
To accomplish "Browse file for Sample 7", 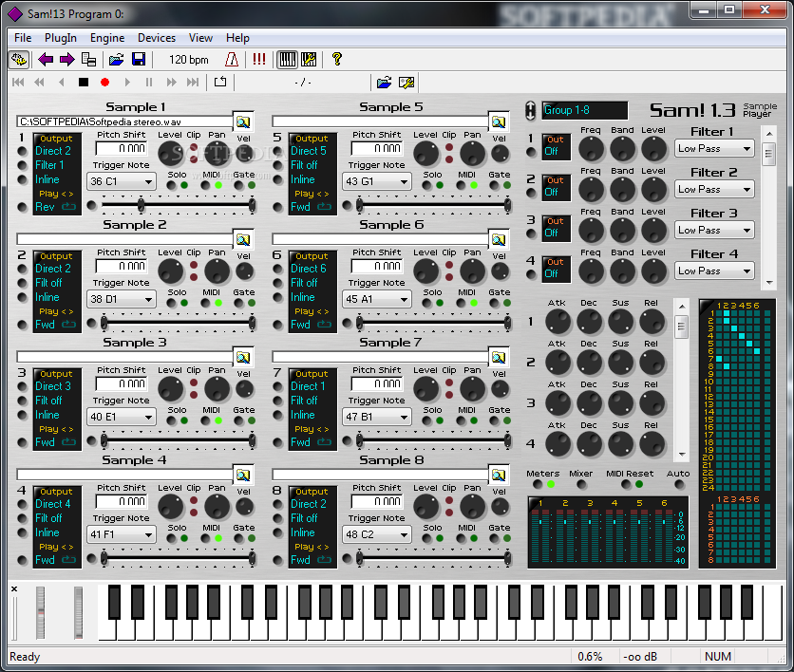I will [499, 357].
